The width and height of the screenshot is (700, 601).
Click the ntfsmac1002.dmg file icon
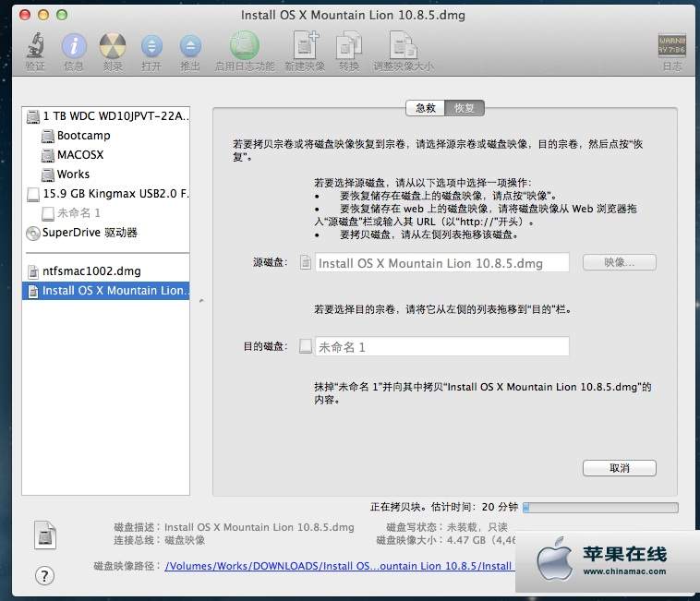point(33,271)
